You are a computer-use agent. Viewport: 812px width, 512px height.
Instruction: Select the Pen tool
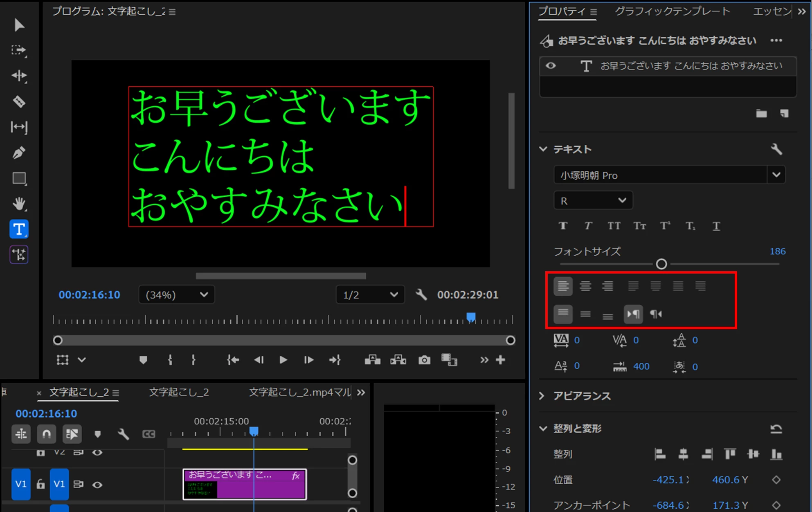coord(19,153)
